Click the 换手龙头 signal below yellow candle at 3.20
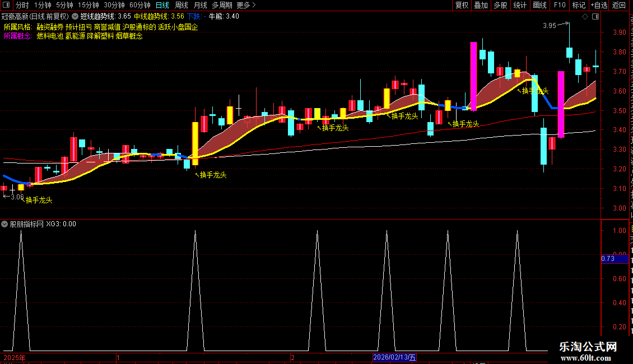 (x=213, y=175)
